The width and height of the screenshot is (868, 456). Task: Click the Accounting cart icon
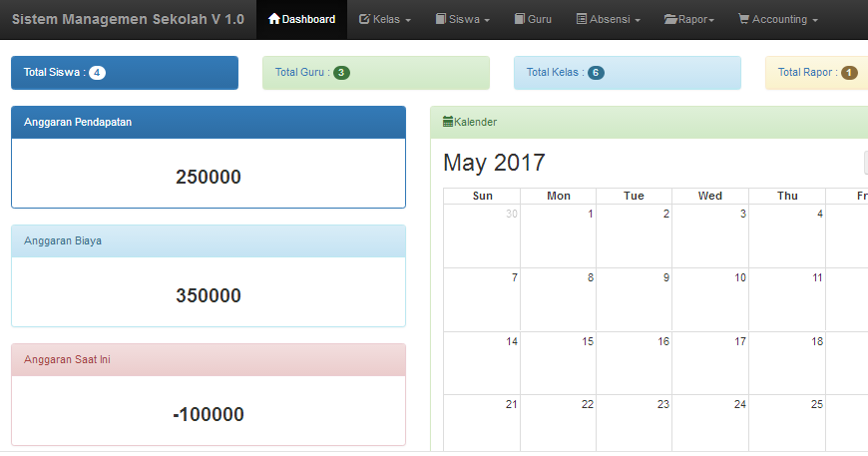tap(743, 19)
